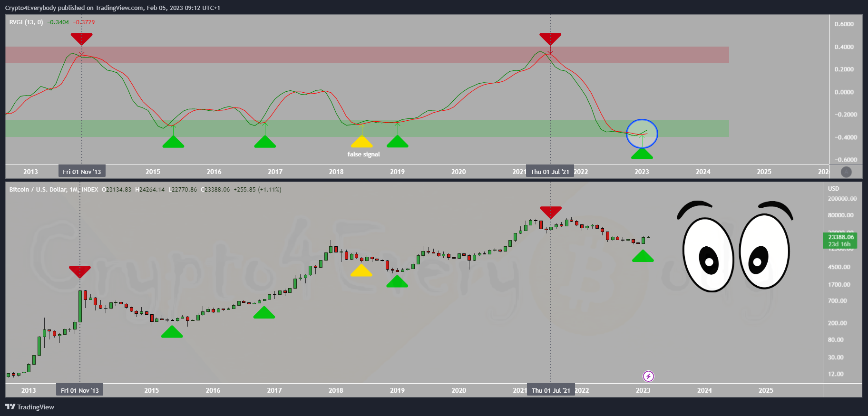Click the 2016 label on the Bitcoin time axis

(x=213, y=390)
